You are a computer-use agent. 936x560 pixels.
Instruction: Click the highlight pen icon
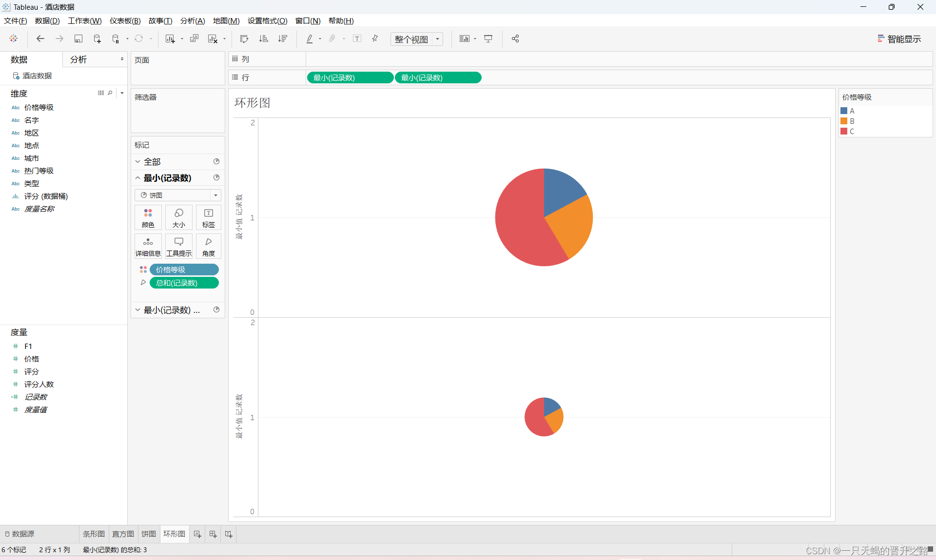click(310, 39)
